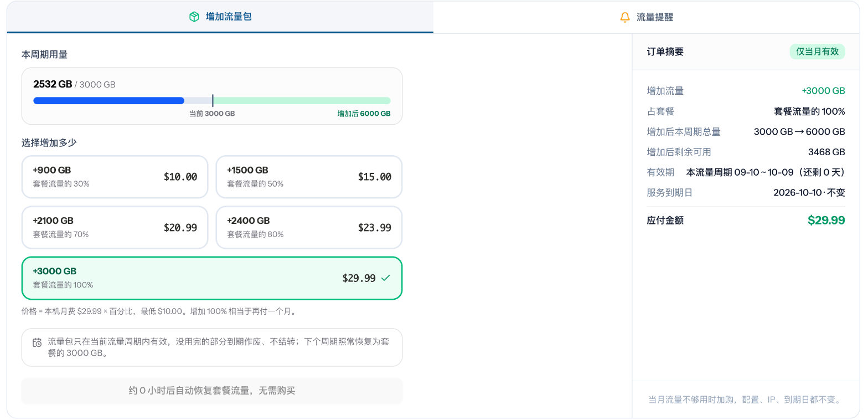Viewport: 868px width, 420px height.
Task: Click the package box icon on first tab
Action: 194,17
